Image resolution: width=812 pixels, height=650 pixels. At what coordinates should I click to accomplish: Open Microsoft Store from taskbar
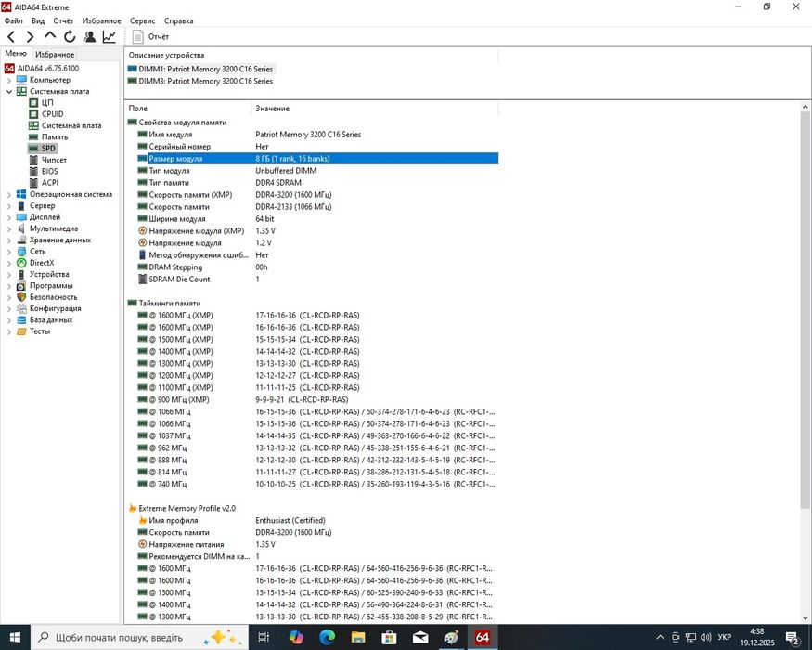point(389,637)
